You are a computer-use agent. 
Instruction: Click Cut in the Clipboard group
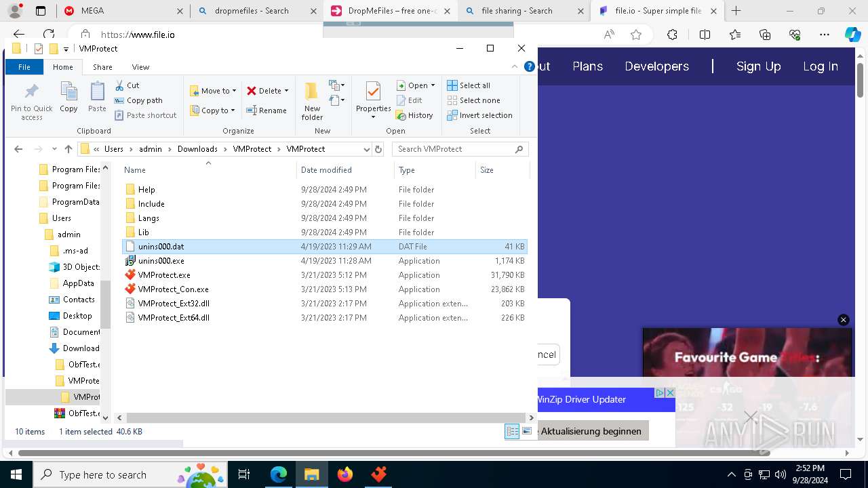(x=127, y=85)
